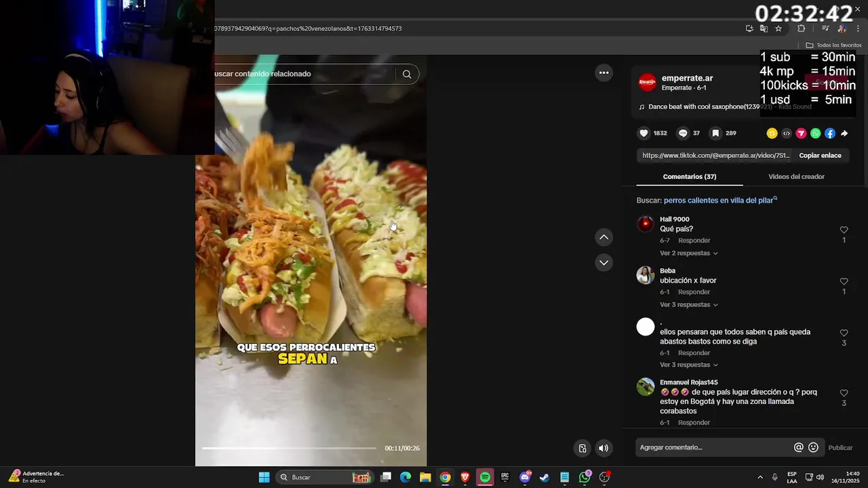Like the video with the heart icon
The height and width of the screenshot is (488, 868).
click(x=644, y=134)
